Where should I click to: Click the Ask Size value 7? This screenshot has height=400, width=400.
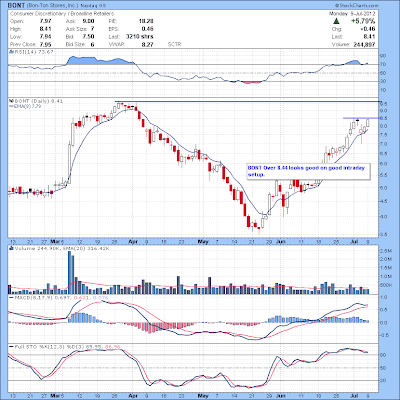(x=92, y=29)
